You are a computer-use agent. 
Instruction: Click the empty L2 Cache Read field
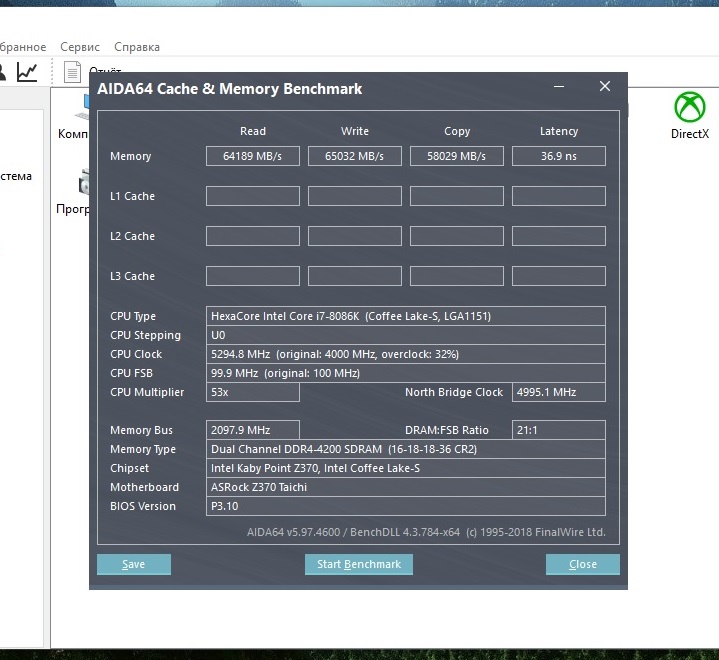tap(253, 236)
